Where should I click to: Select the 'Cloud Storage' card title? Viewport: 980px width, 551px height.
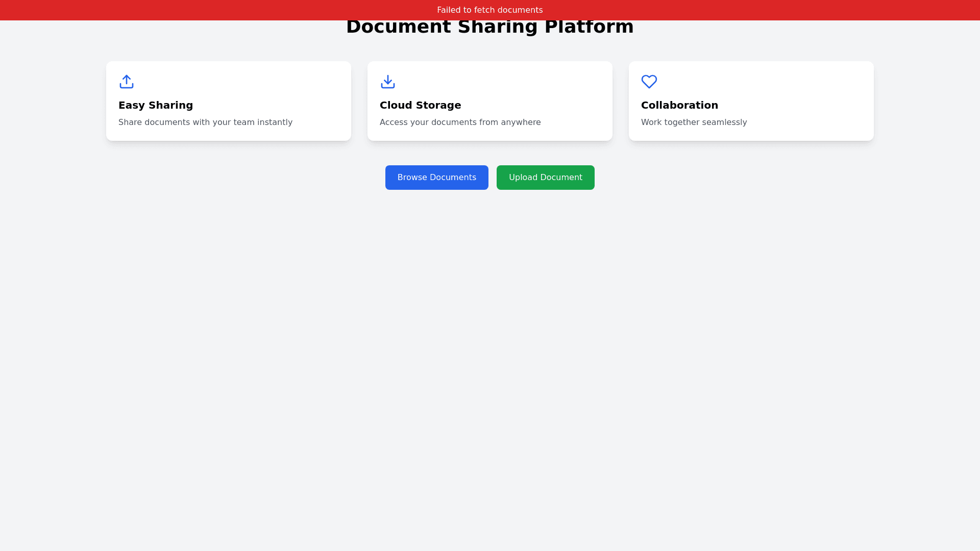point(420,105)
